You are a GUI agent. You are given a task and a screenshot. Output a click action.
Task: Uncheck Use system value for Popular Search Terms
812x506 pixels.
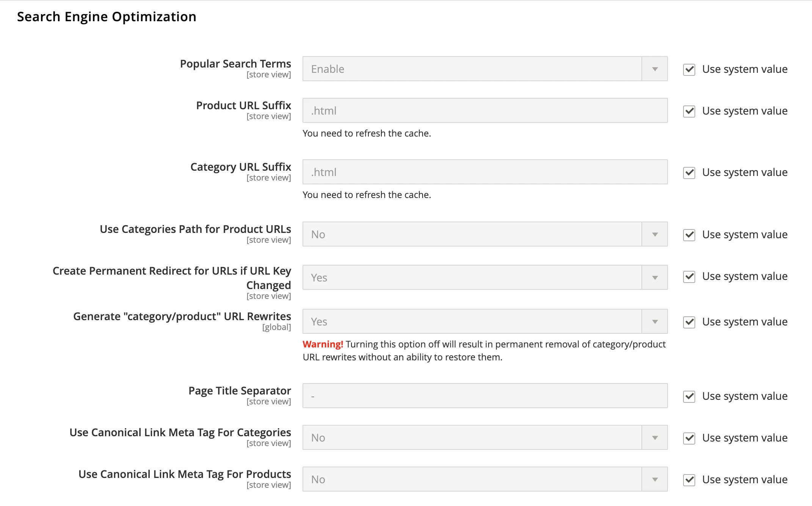[x=689, y=69]
